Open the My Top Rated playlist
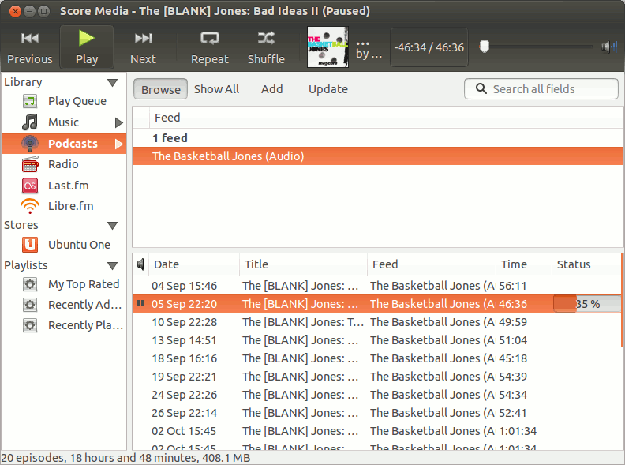625x465 pixels. point(64,284)
